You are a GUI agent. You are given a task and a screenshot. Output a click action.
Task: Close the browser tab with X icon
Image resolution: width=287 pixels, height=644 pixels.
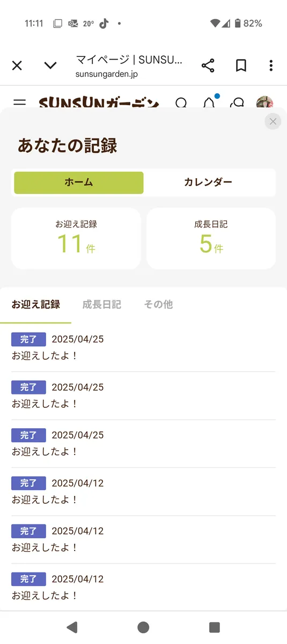(x=17, y=65)
